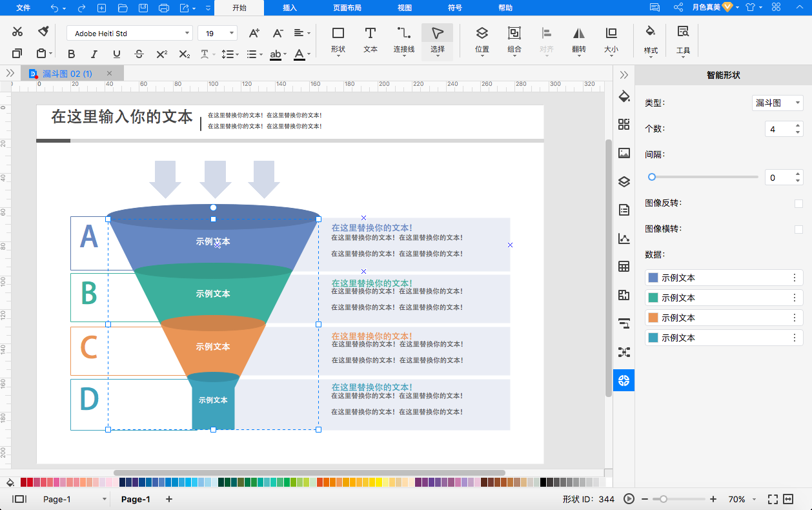Select the Connector (连接线) tool
This screenshot has width=812, height=510.
tap(404, 40)
